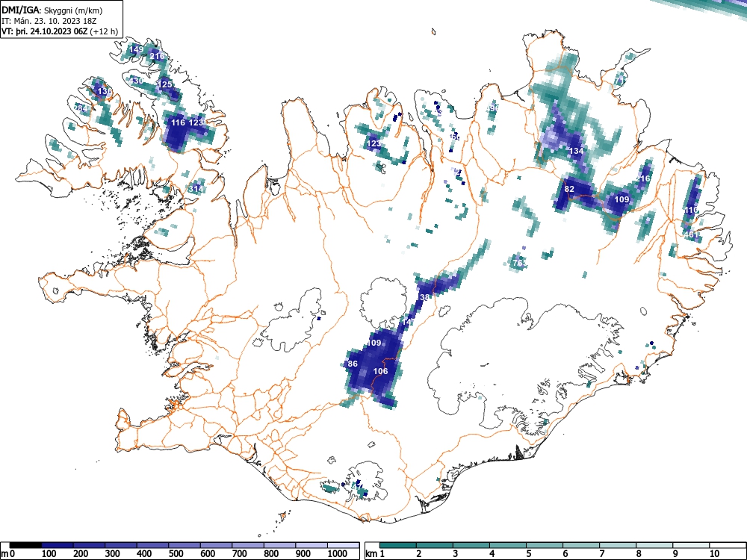747x560 pixels.
Task: Click the map label '110' in the east
Action: pos(691,210)
